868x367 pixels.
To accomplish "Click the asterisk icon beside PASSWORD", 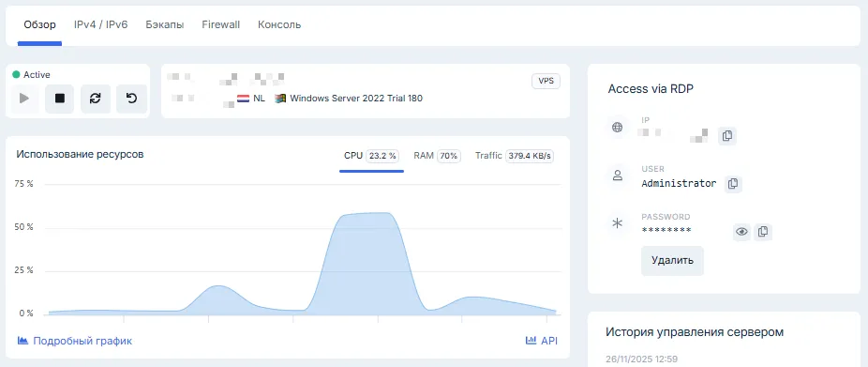I will click(617, 223).
